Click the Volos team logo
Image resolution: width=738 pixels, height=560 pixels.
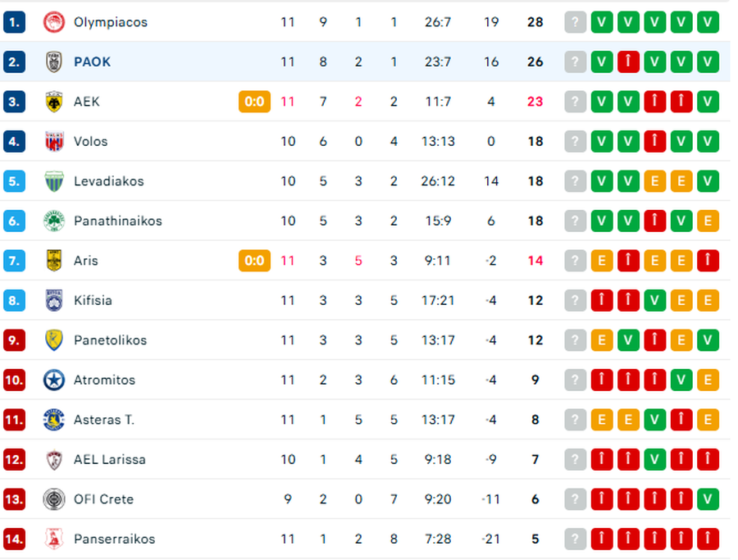53,141
